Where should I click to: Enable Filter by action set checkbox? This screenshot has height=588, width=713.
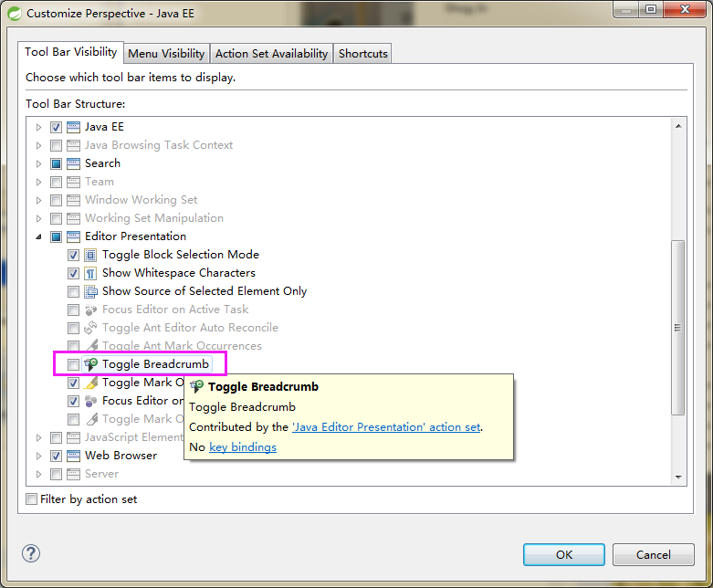pyautogui.click(x=31, y=499)
